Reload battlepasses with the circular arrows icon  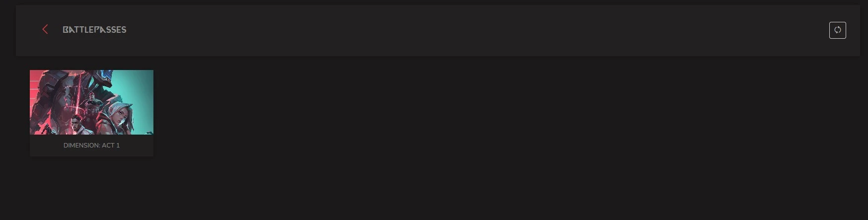click(x=837, y=30)
